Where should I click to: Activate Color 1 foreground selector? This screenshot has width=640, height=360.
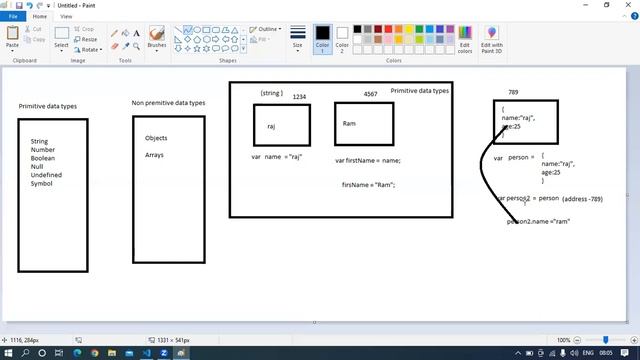click(x=322, y=39)
